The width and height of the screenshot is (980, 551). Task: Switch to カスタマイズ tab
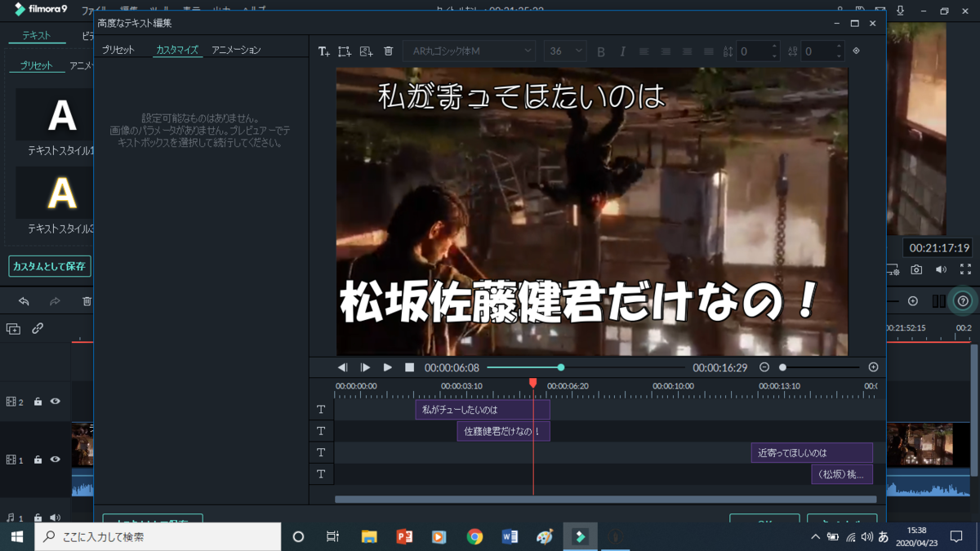coord(177,50)
